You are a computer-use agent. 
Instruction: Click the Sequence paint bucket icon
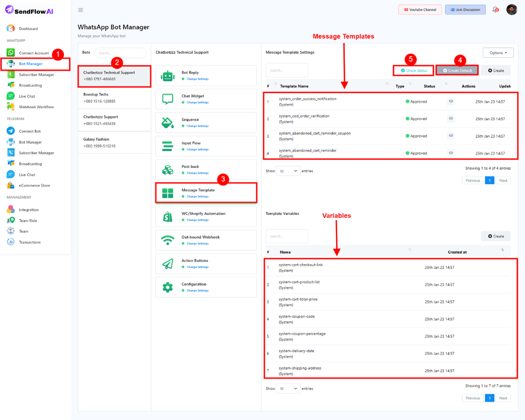pos(168,123)
